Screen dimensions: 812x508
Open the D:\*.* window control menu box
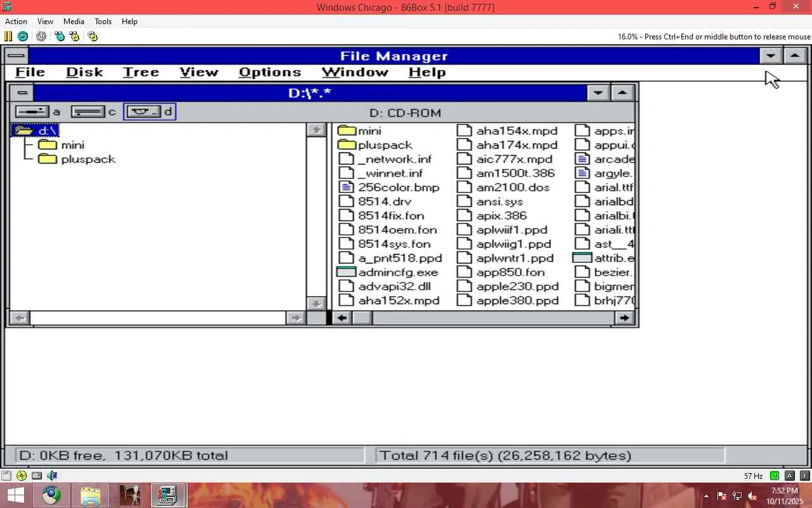click(x=22, y=93)
